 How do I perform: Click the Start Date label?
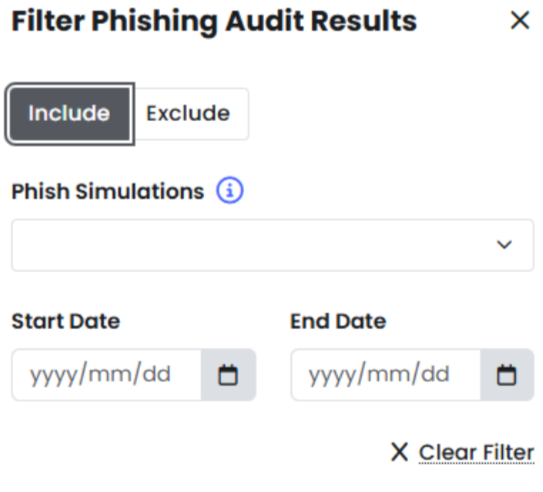(66, 321)
